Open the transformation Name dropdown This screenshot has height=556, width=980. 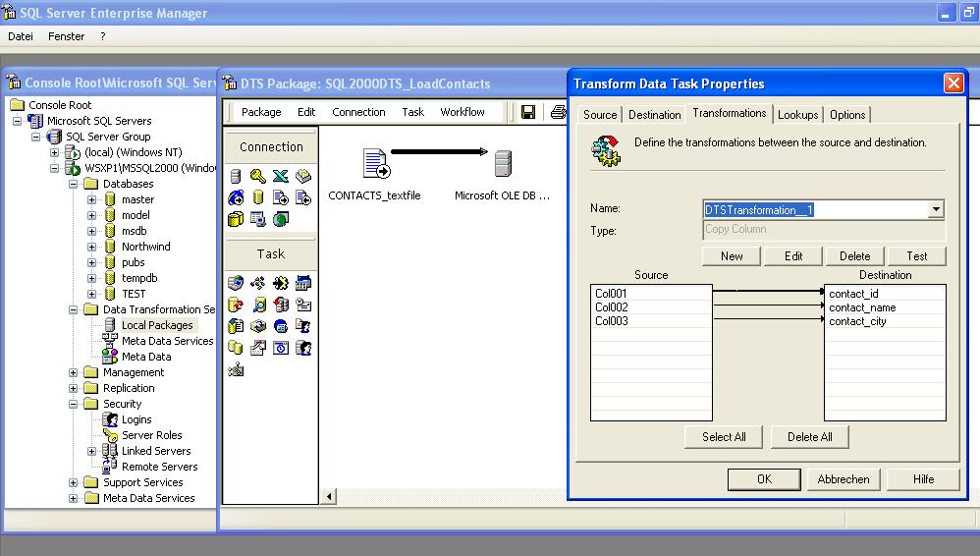936,209
